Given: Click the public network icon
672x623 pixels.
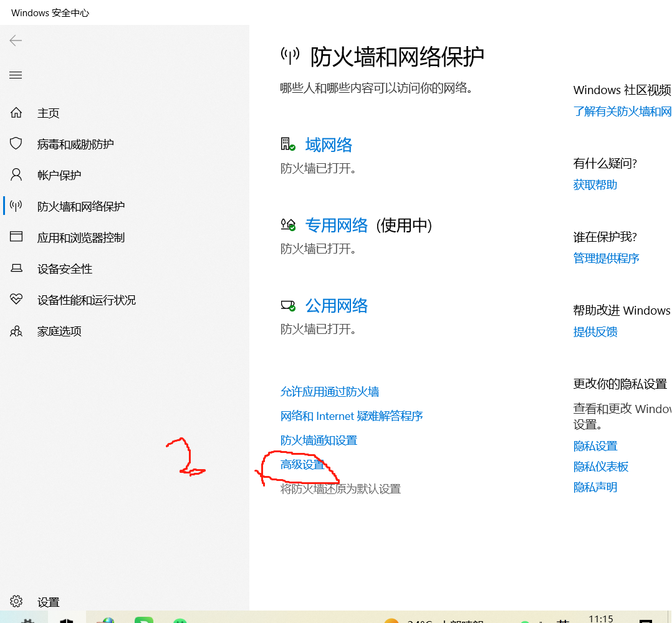Looking at the screenshot, I should click(288, 305).
